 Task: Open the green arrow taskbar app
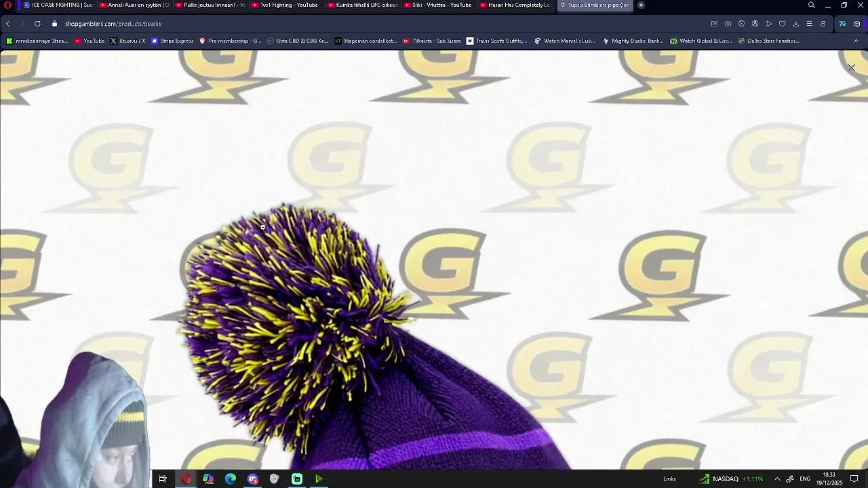pos(319,479)
